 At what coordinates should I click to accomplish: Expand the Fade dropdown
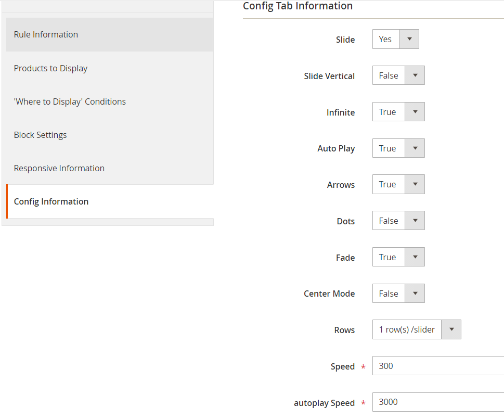[398, 257]
